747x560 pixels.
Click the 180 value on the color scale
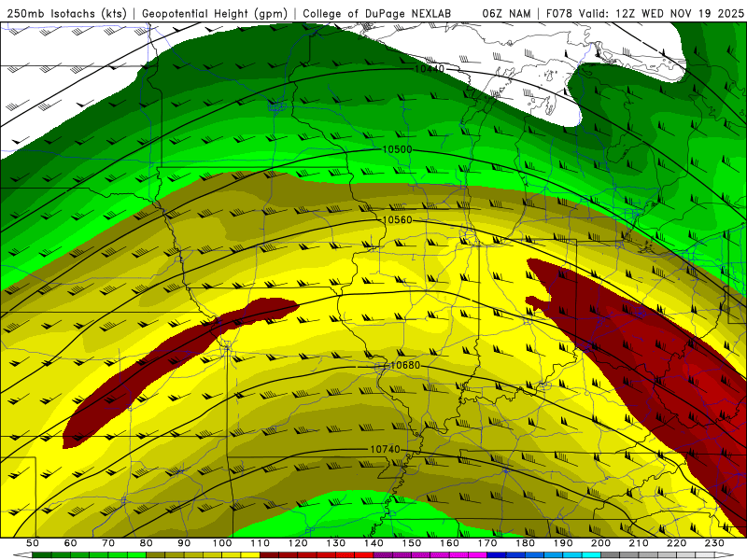pos(525,543)
